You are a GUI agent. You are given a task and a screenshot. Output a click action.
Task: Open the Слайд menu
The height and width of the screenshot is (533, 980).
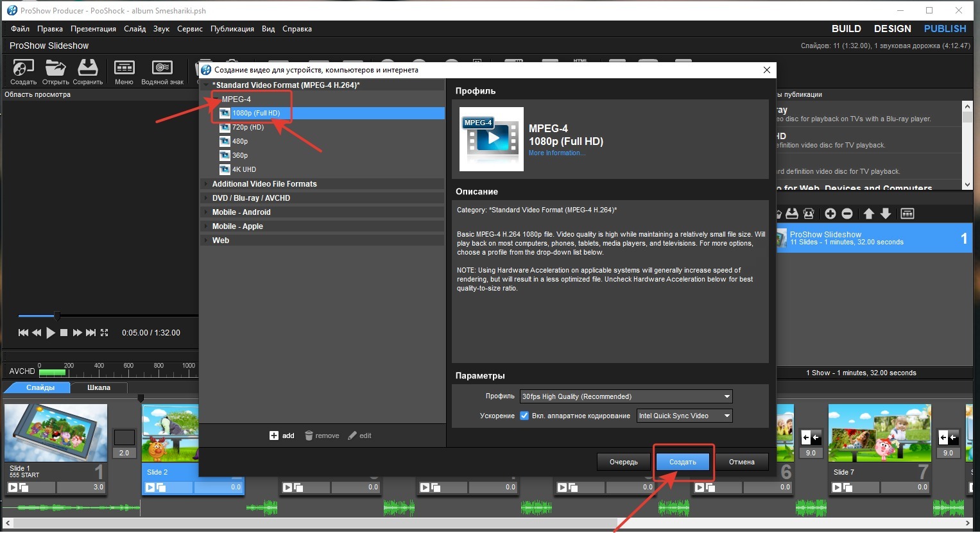click(135, 29)
